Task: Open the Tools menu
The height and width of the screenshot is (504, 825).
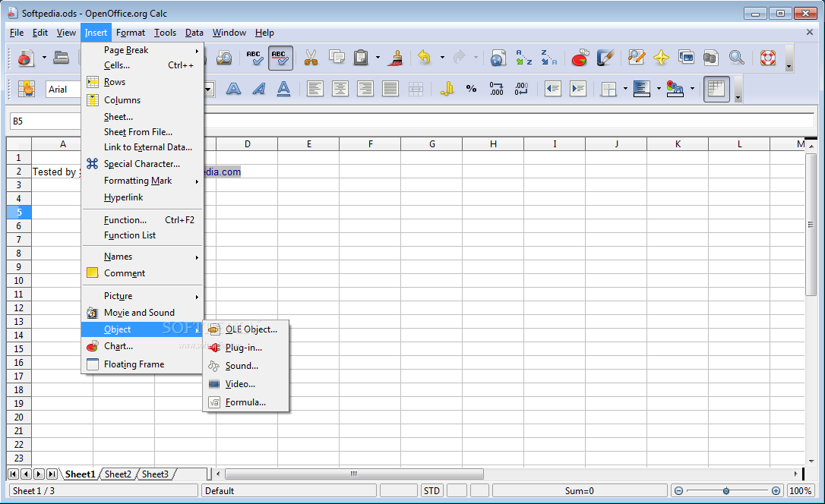Action: click(165, 33)
